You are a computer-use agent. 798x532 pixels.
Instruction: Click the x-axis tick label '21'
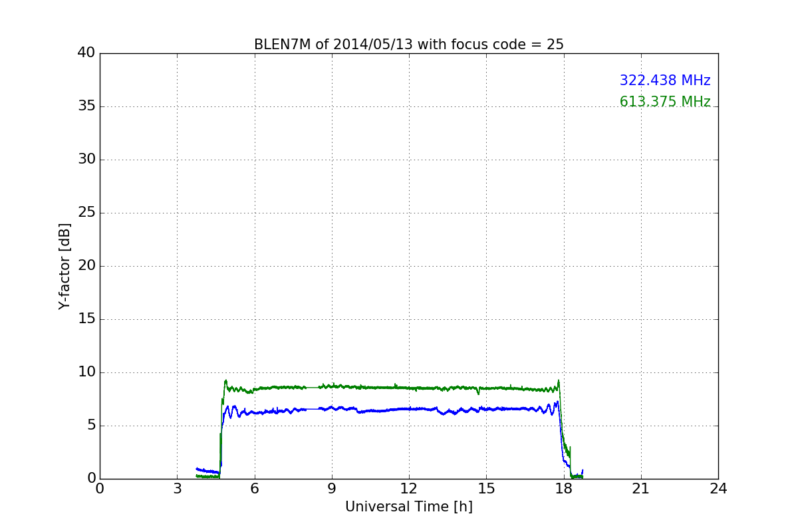click(641, 489)
